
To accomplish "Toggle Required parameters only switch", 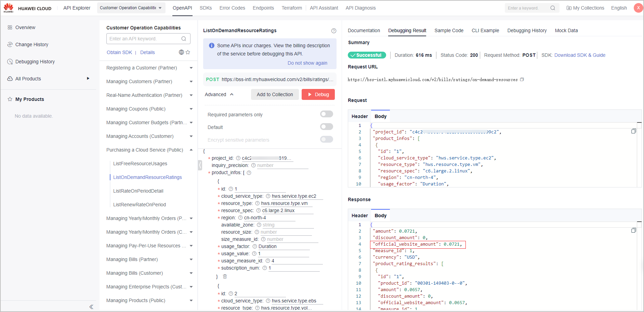I will (326, 114).
